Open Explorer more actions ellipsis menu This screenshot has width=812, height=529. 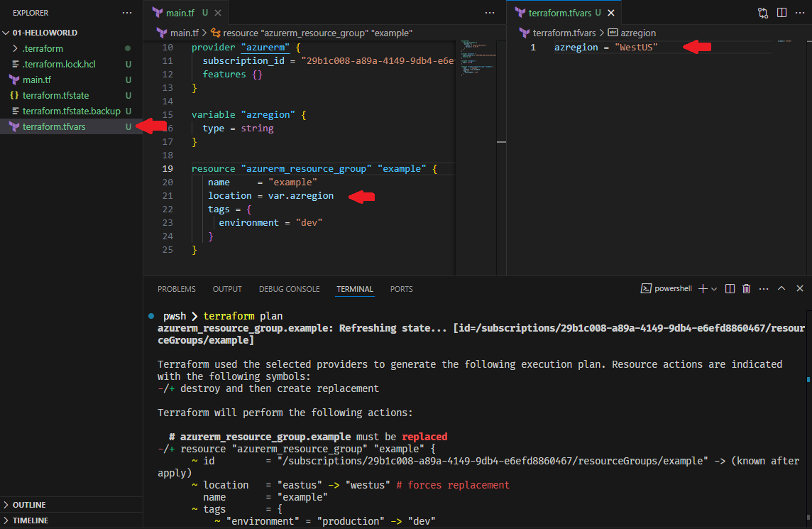point(127,13)
